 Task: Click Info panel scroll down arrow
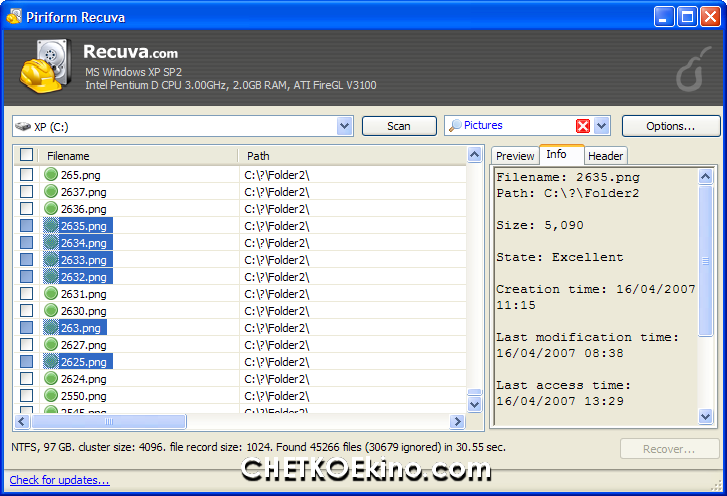[x=705, y=416]
